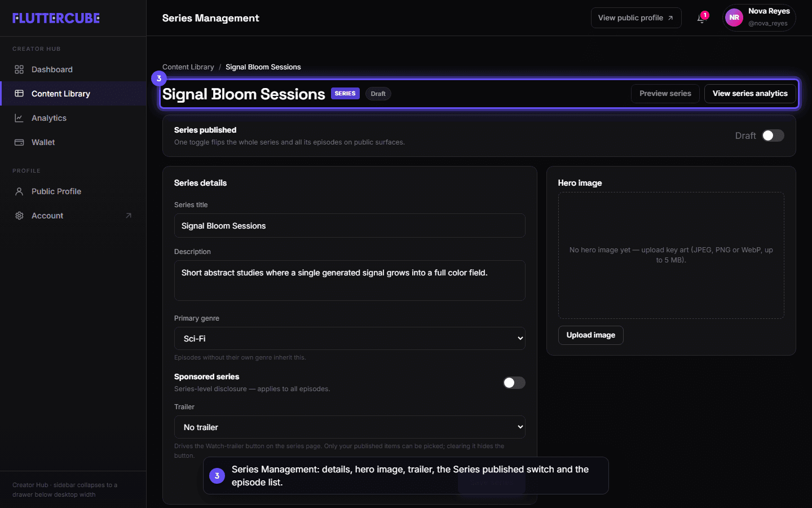Open Public Profile in the sidebar

[x=73, y=191]
